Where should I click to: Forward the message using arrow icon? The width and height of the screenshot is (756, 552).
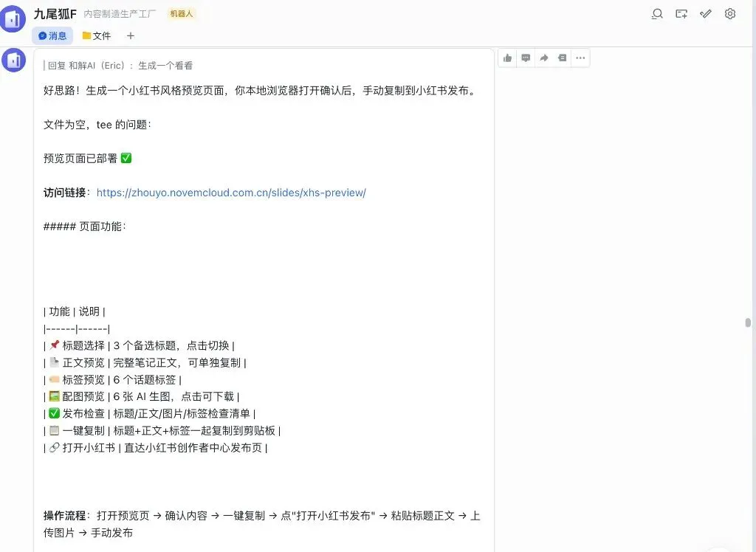pos(544,58)
